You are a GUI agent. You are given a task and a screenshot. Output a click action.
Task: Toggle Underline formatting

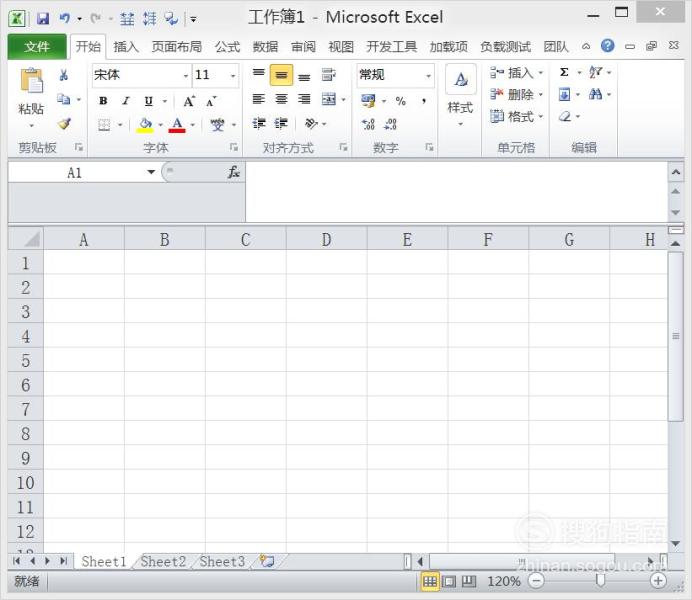[x=149, y=101]
